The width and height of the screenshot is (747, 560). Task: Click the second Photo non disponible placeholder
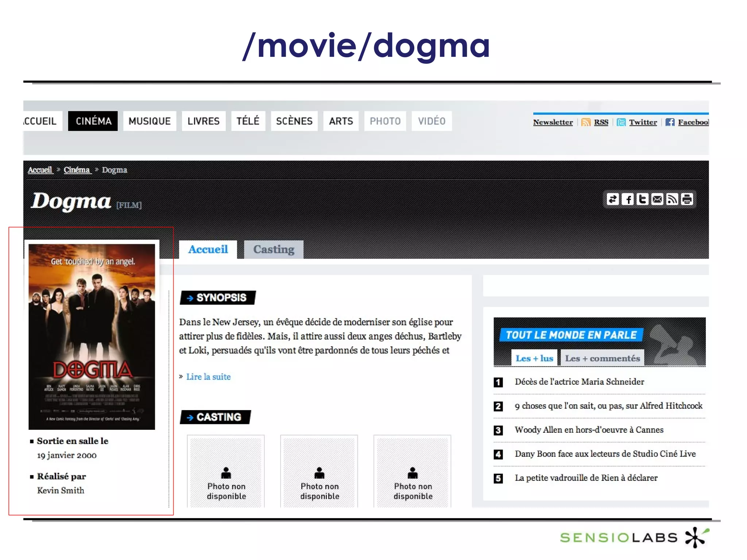click(319, 471)
